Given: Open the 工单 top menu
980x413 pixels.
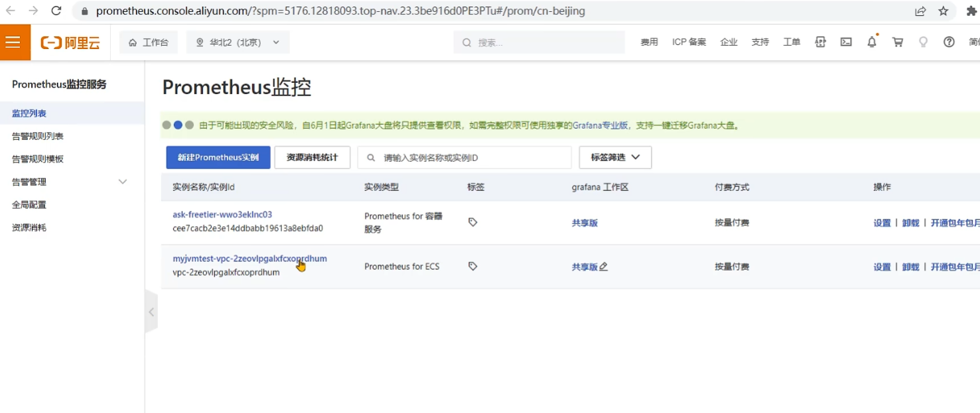Looking at the screenshot, I should point(792,42).
